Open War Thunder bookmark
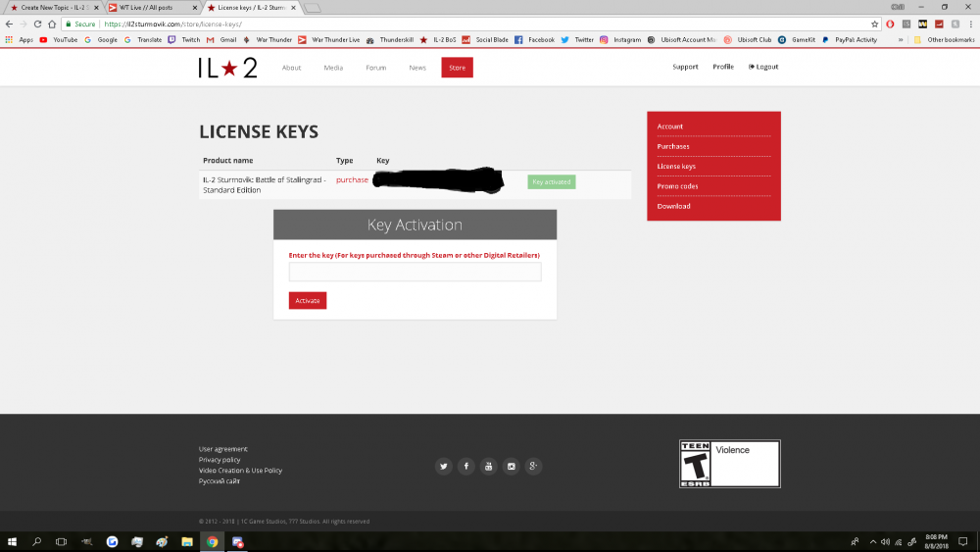 [x=268, y=39]
